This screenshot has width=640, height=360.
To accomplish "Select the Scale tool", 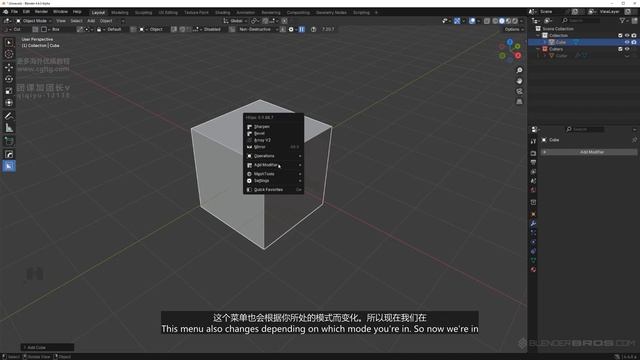I will pos(9,91).
